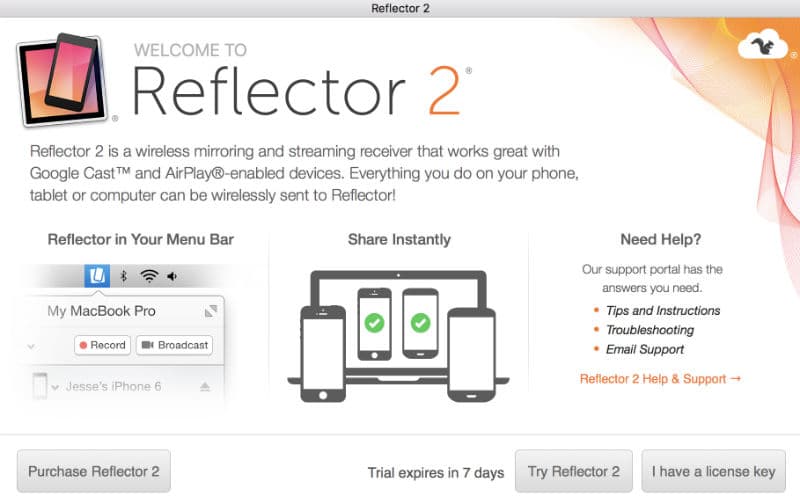Expand chevron beside Jesse's iPhone 6
800x504 pixels.
click(55, 387)
